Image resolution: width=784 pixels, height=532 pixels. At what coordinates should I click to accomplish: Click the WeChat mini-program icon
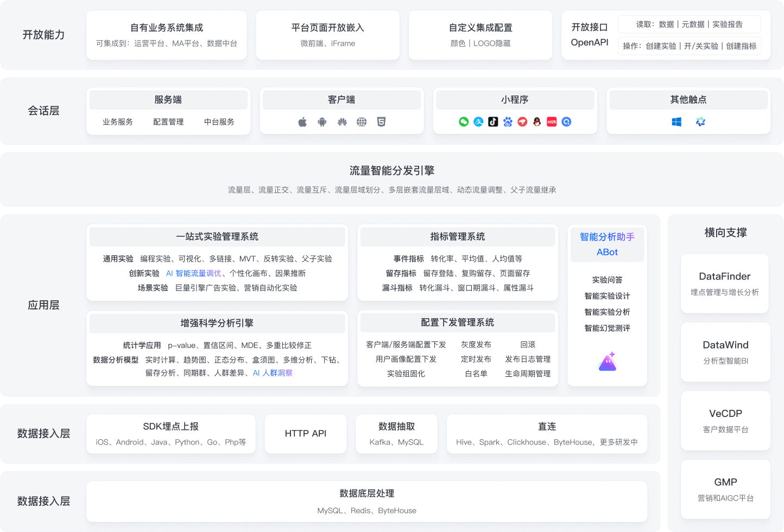tap(464, 122)
